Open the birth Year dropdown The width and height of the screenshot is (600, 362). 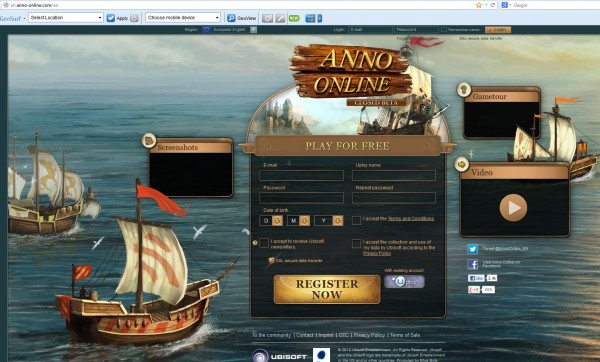tap(329, 220)
